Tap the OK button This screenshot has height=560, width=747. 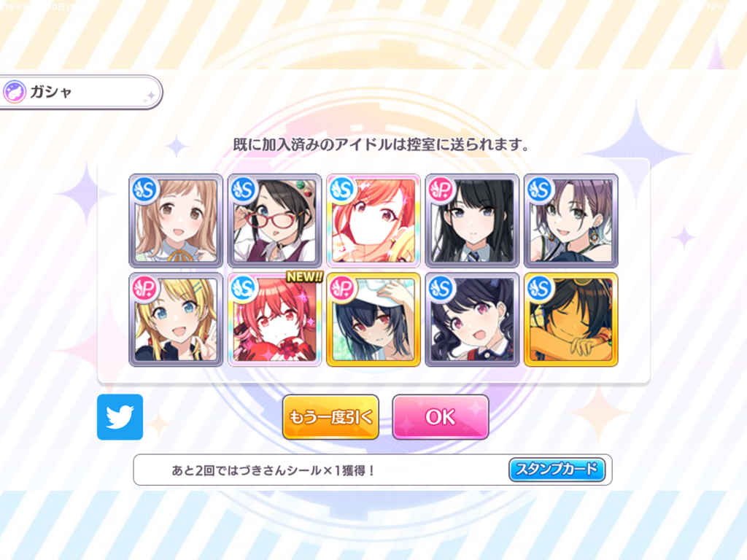(440, 416)
